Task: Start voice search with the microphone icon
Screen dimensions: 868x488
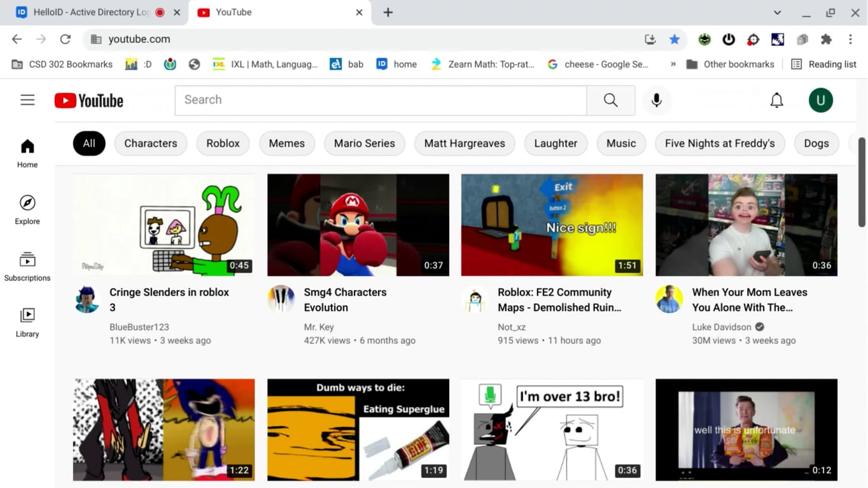Action: coord(656,100)
